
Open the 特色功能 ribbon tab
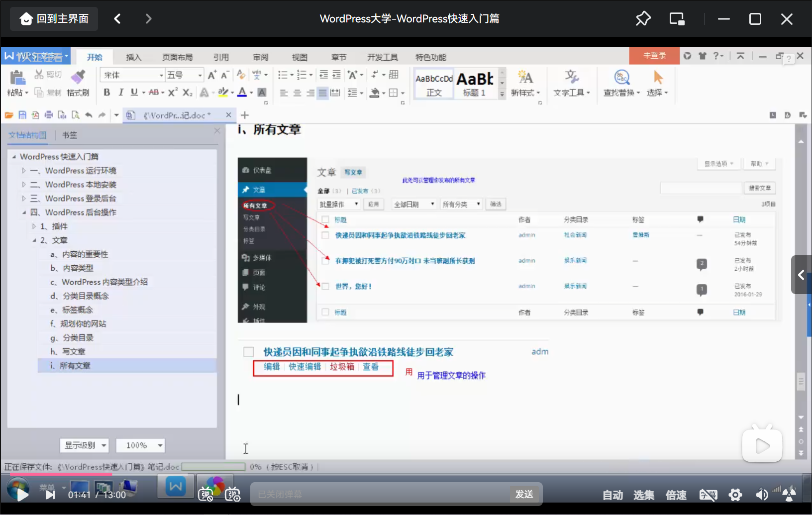click(431, 57)
